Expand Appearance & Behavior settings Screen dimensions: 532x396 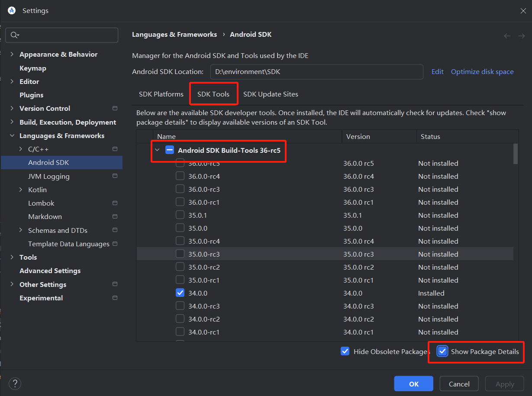click(12, 54)
